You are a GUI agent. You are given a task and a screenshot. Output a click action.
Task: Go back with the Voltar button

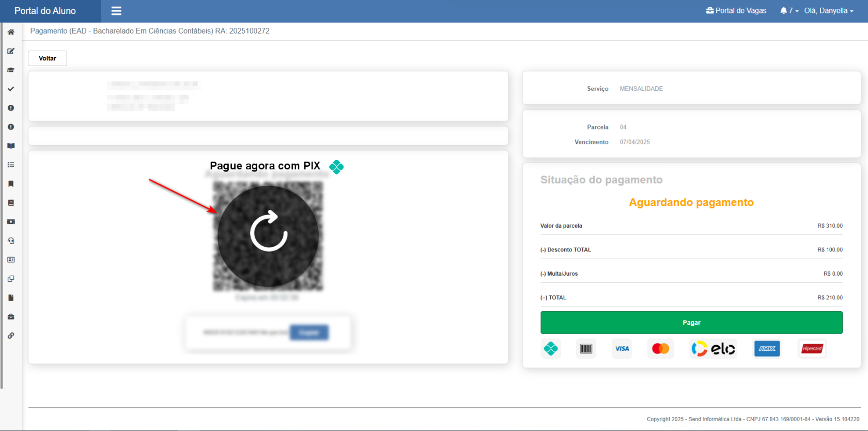(48, 58)
